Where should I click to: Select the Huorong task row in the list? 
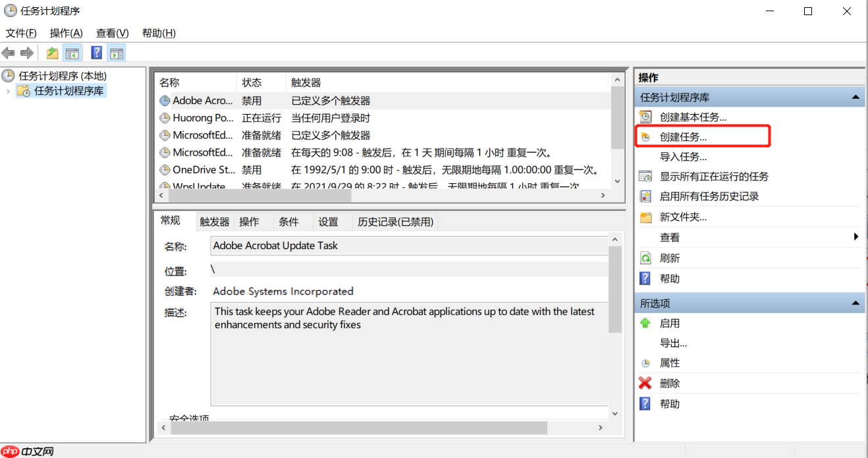tap(198, 118)
